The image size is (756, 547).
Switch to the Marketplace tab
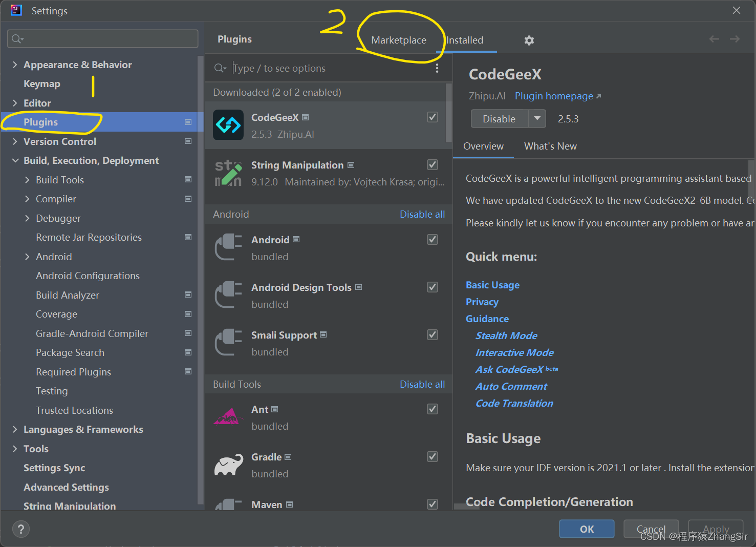click(x=399, y=40)
